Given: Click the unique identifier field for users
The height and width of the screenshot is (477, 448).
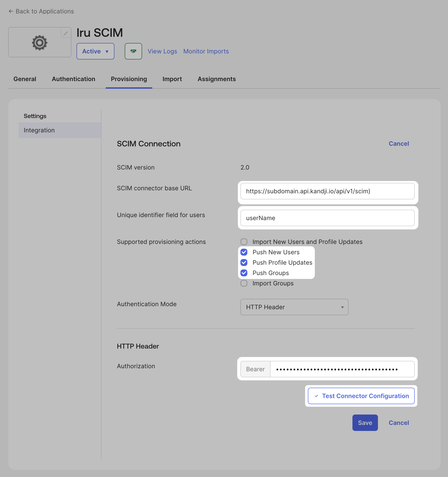Looking at the screenshot, I should [x=327, y=218].
